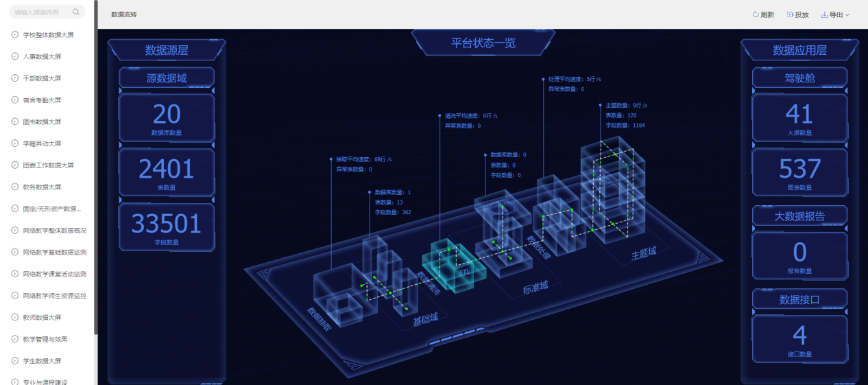Click the 投放 broadcast play icon
This screenshot has width=868, height=385.
(x=790, y=14)
